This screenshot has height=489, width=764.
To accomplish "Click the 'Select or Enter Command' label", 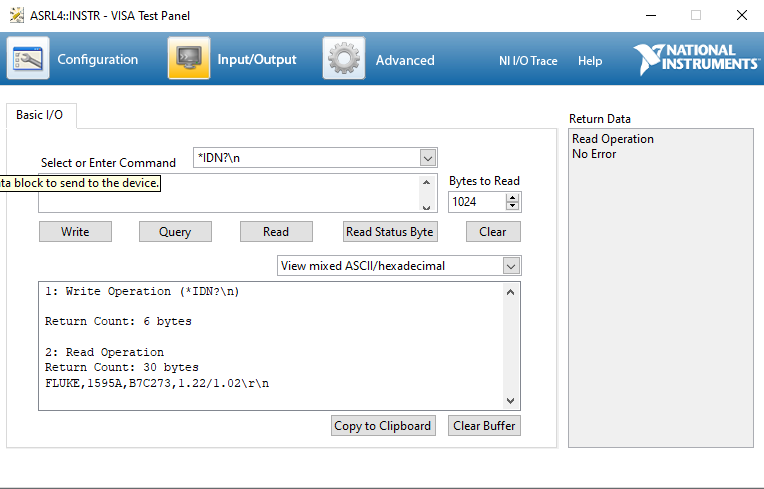I will click(108, 163).
